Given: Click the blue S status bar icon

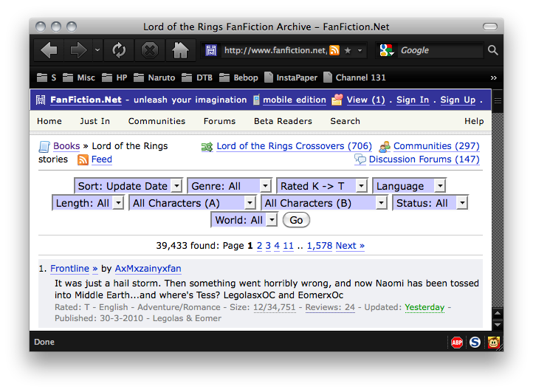Looking at the screenshot, I should (x=475, y=343).
